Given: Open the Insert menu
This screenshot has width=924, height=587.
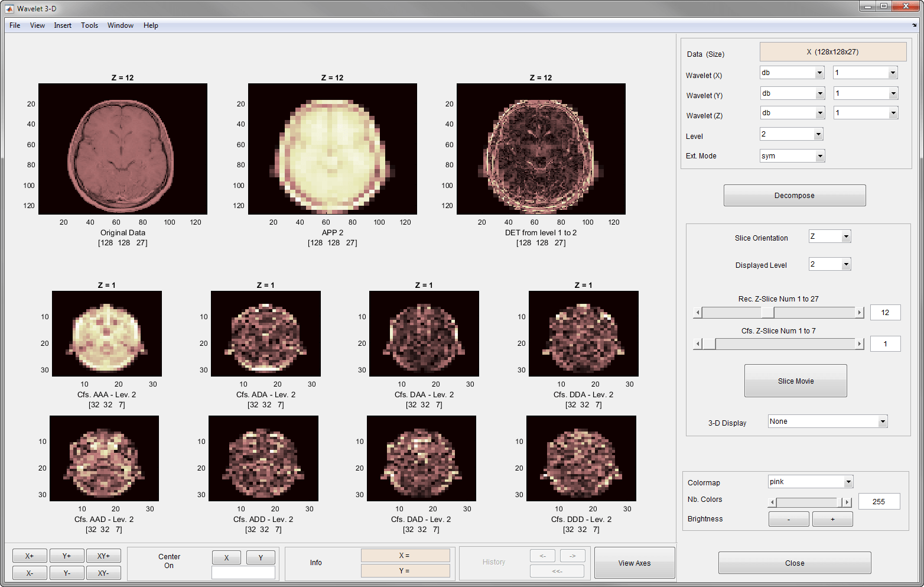Looking at the screenshot, I should coord(63,25).
